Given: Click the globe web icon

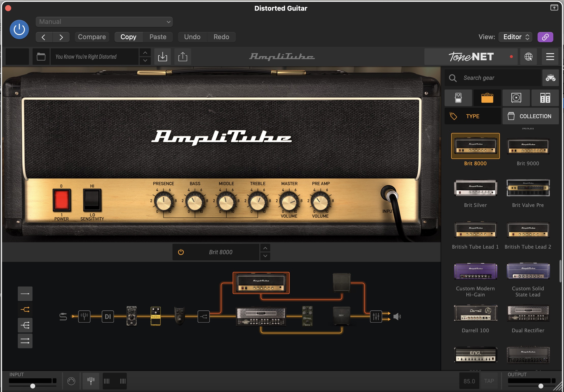Looking at the screenshot, I should click(x=528, y=56).
